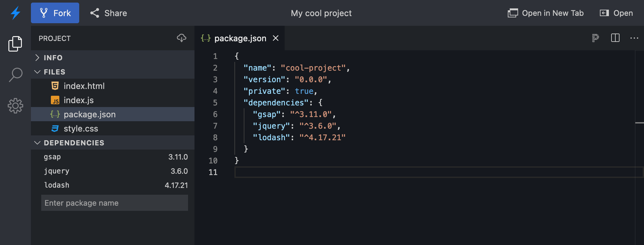The image size is (644, 245).
Task: Collapse the DEPENDENCIES section
Action: 74,143
